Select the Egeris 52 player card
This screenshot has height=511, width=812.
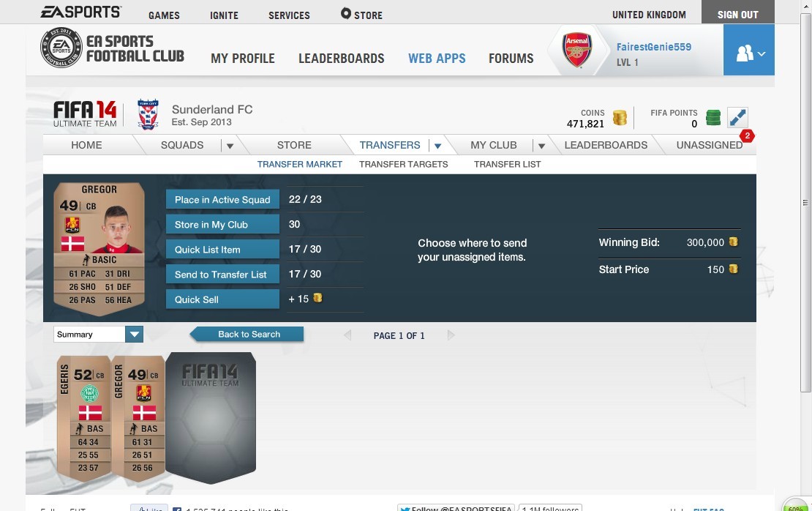[x=83, y=417]
